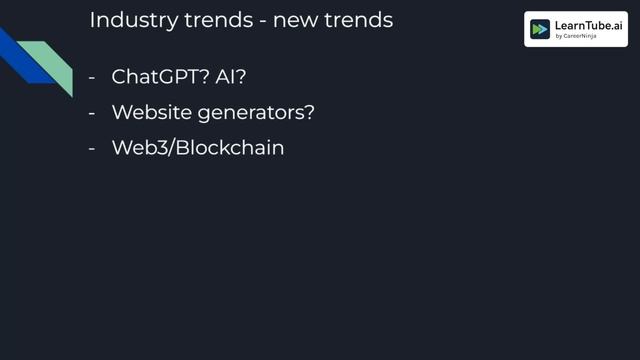Viewport: 640px width, 360px height.
Task: Click the slash between Web3 and Blockchain
Action: tap(172, 148)
